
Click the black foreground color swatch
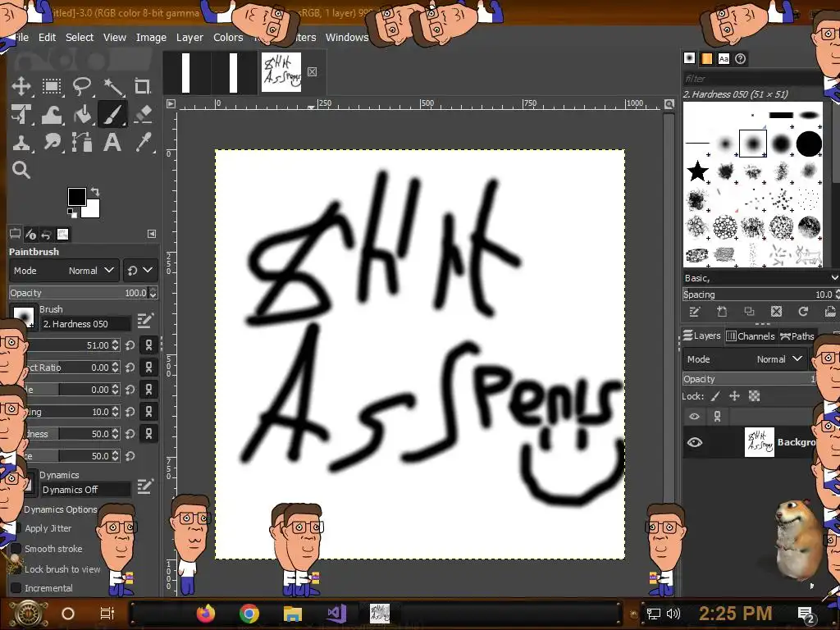[x=76, y=197]
